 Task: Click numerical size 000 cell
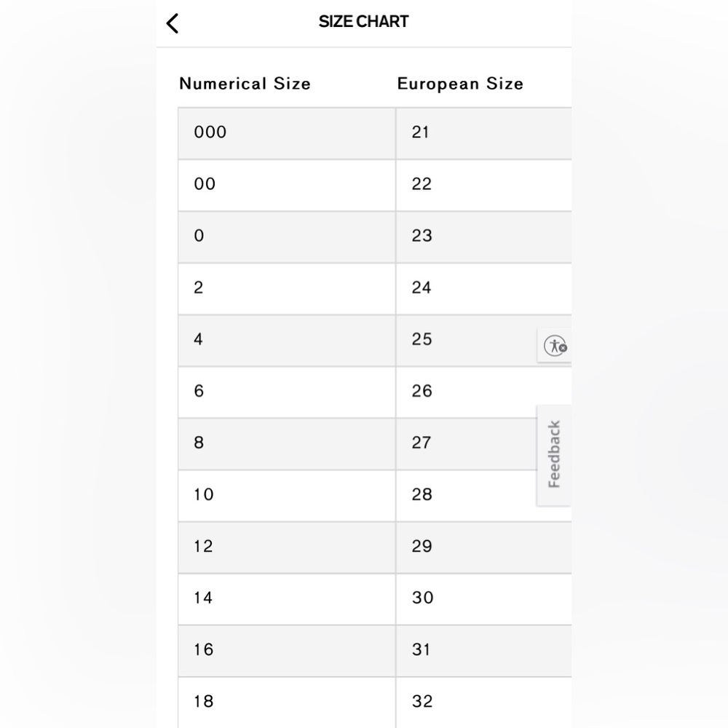(x=287, y=133)
